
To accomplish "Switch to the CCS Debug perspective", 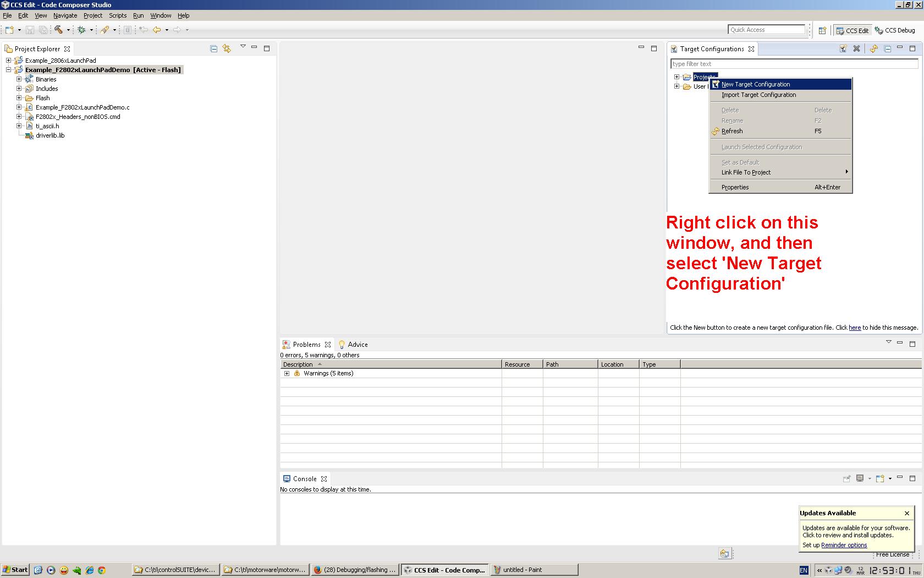I will click(895, 30).
